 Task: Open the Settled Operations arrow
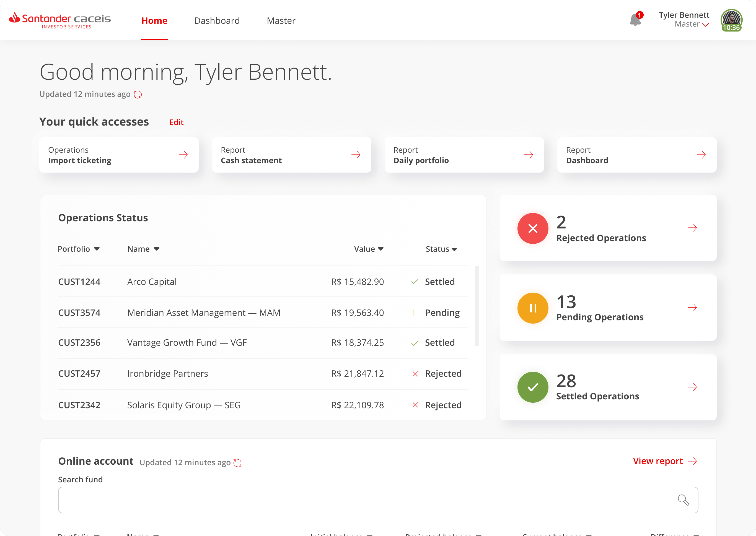[x=692, y=387]
